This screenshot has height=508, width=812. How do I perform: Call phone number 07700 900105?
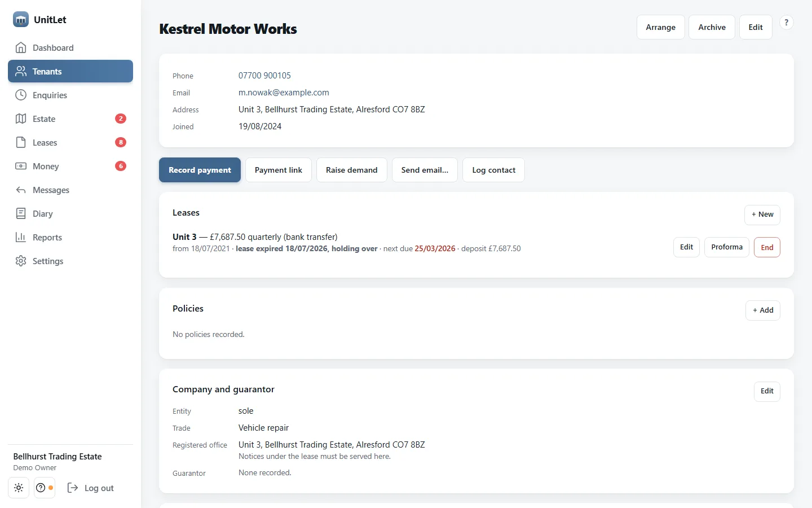264,76
